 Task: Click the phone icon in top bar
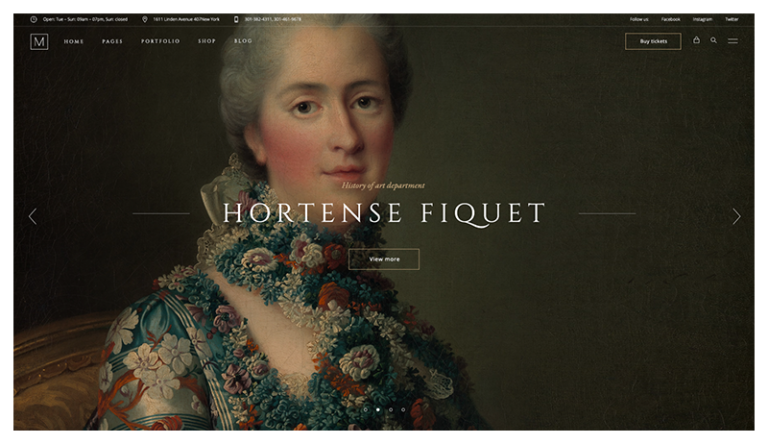tap(236, 19)
